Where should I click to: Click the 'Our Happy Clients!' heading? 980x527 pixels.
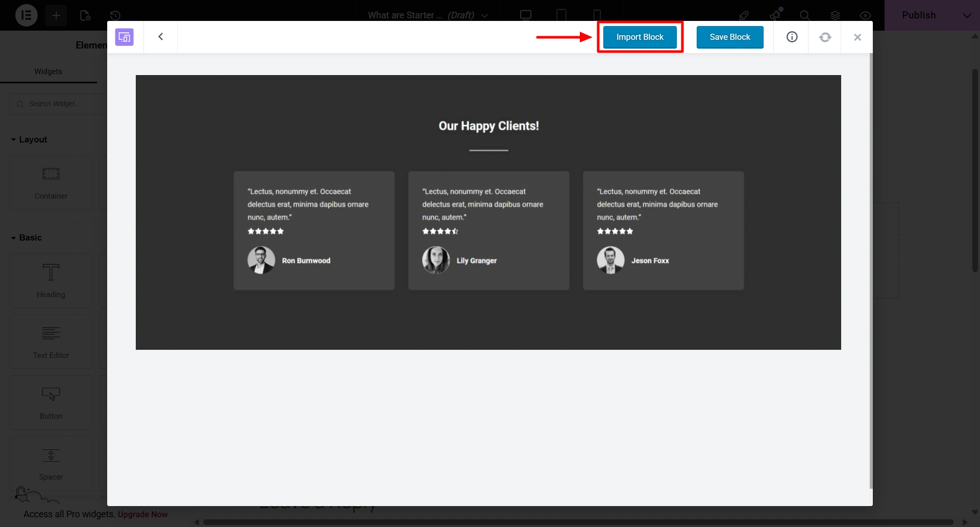point(488,126)
